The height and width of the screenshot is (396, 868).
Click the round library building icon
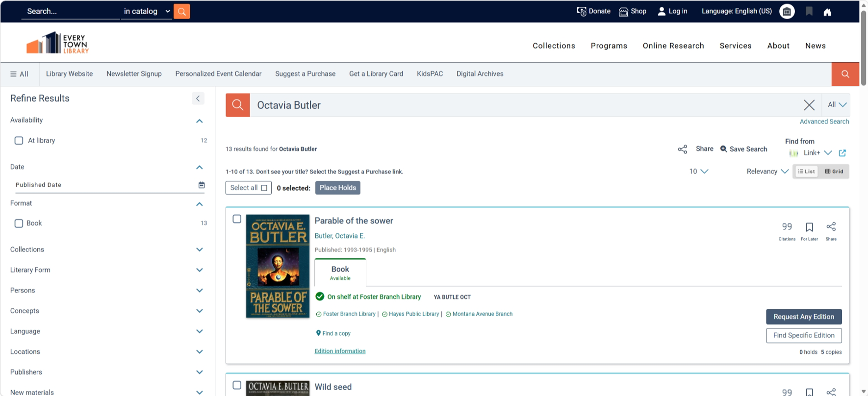pos(787,11)
